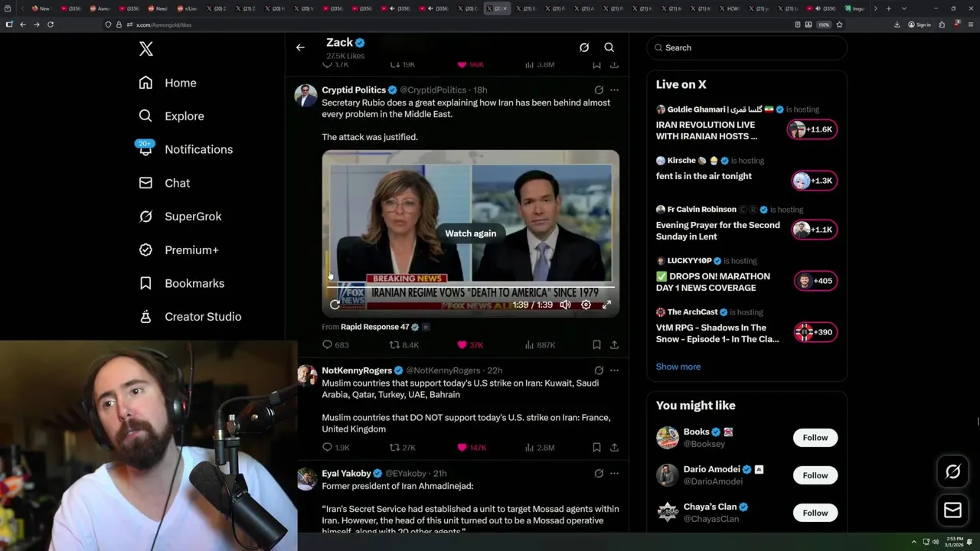Open the browser downloads icon

click(897, 24)
